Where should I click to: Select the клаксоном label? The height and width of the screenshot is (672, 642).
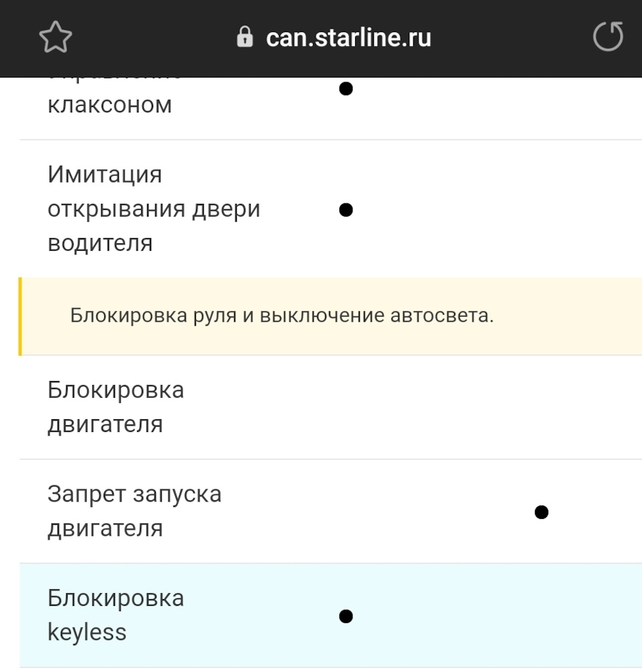(110, 105)
